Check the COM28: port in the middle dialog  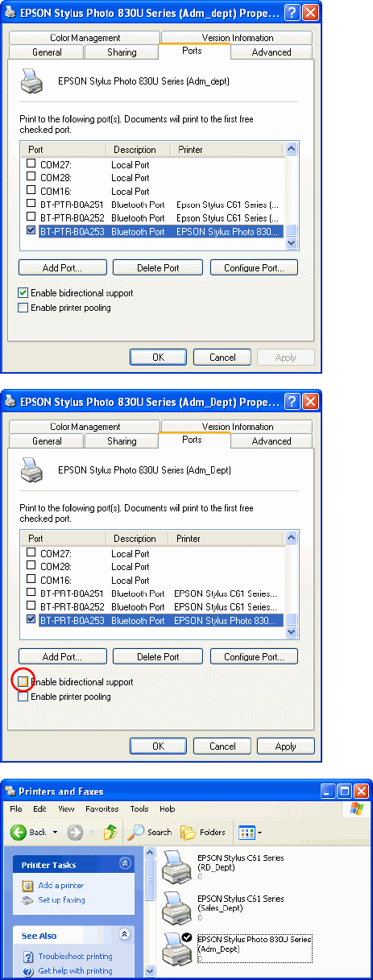[31, 566]
